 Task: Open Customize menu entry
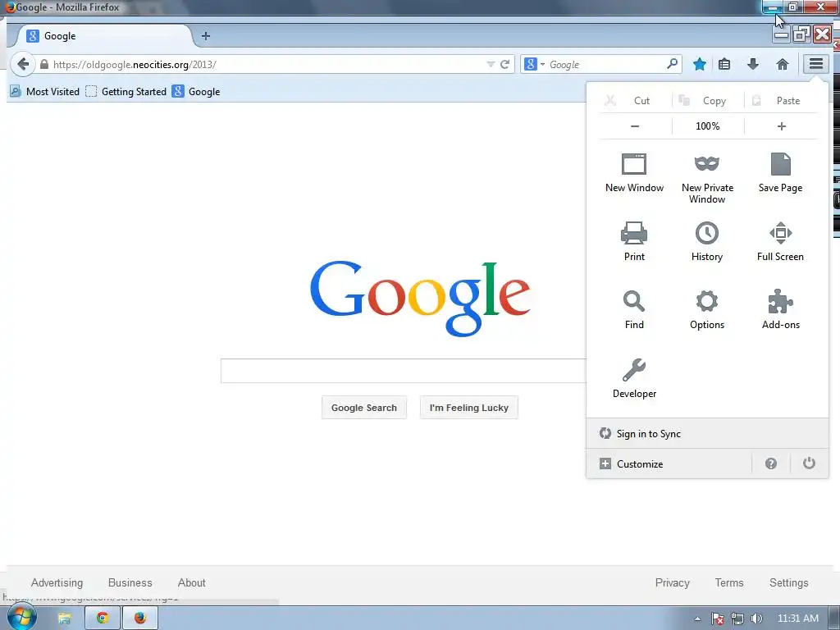pyautogui.click(x=669, y=463)
